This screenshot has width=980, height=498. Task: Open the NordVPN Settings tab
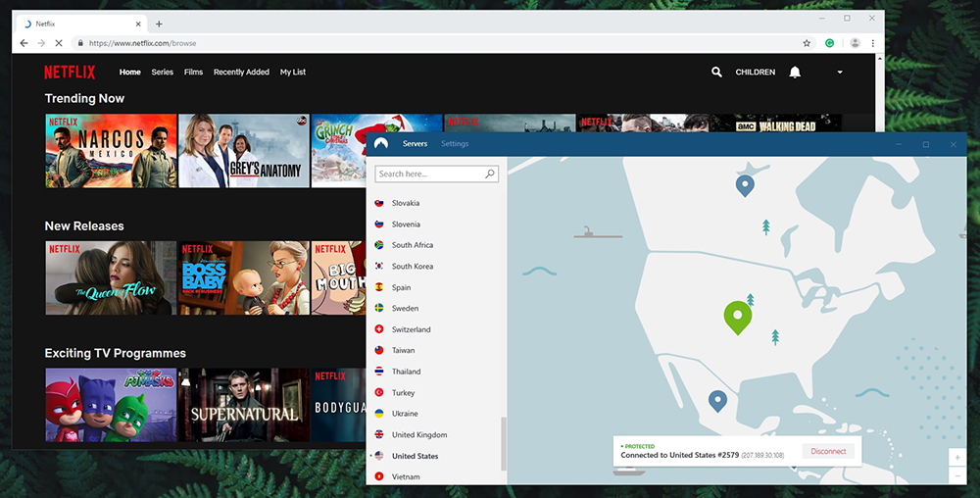[455, 144]
